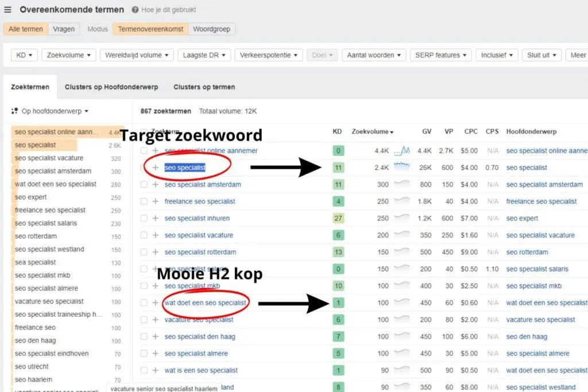588x392 pixels.
Task: Add wat doet een seo specialist plus icon
Action: click(156, 302)
